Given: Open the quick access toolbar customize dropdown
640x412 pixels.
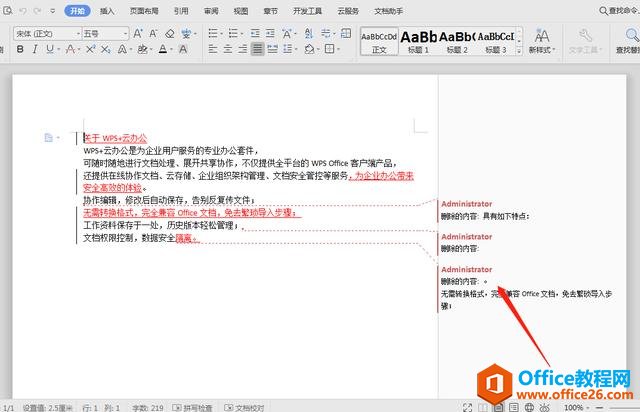Looking at the screenshot, I should click(x=53, y=11).
